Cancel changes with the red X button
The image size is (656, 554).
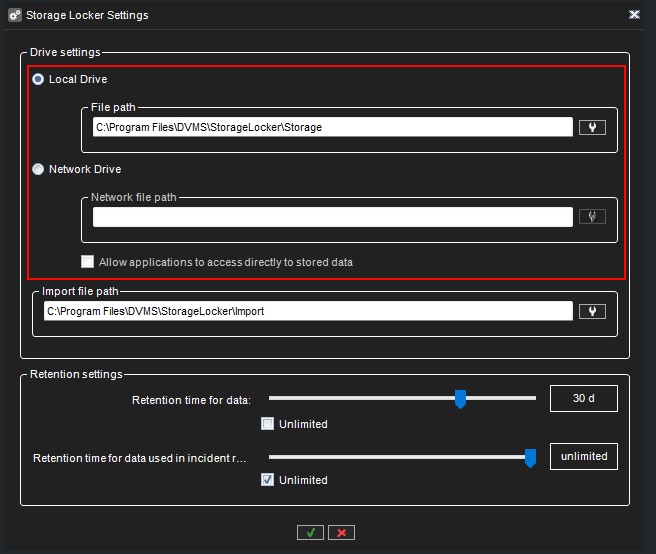pyautogui.click(x=341, y=533)
